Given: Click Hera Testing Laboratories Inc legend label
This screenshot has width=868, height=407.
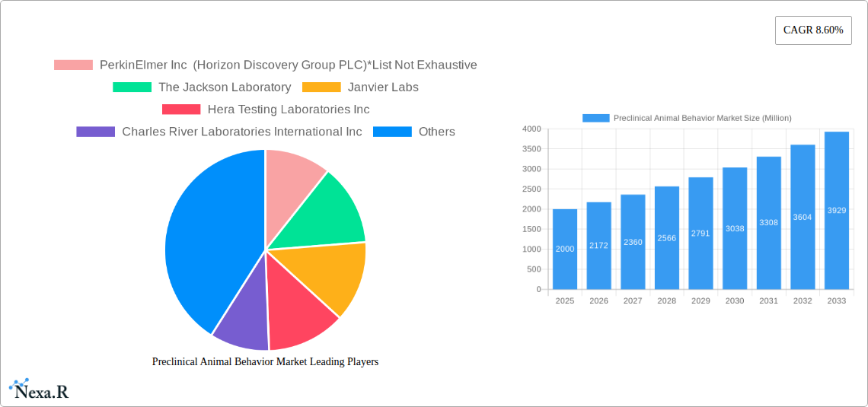Looking at the screenshot, I should [289, 110].
